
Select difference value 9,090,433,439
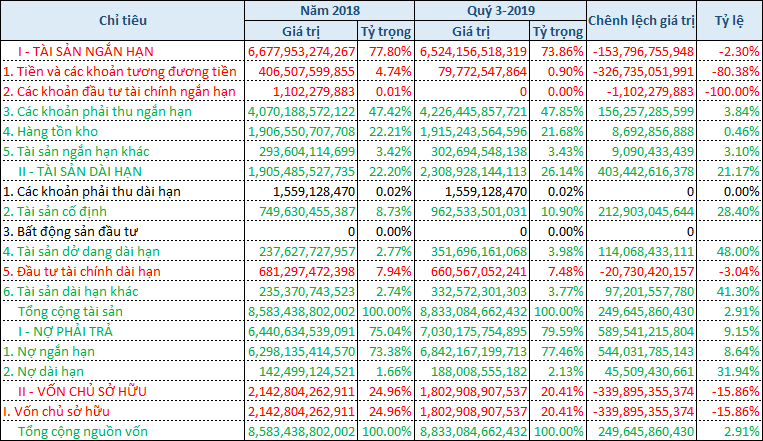click(653, 151)
